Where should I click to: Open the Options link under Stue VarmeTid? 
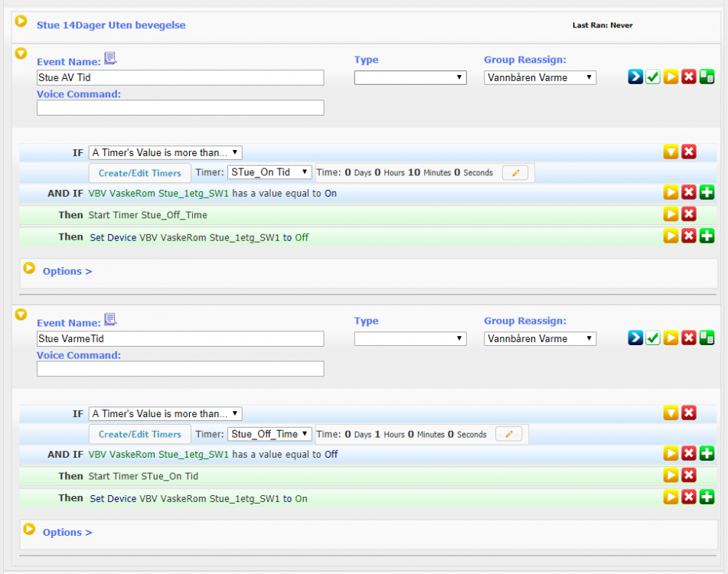pos(67,532)
